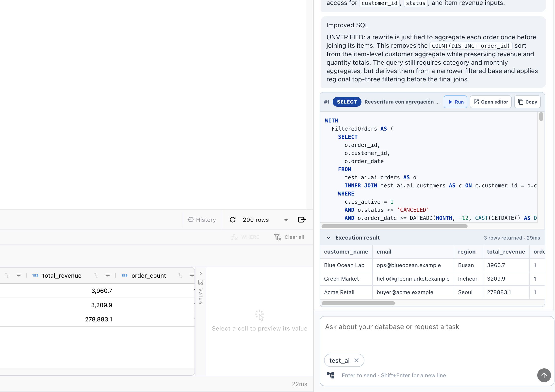Click Clear all filters

(289, 237)
